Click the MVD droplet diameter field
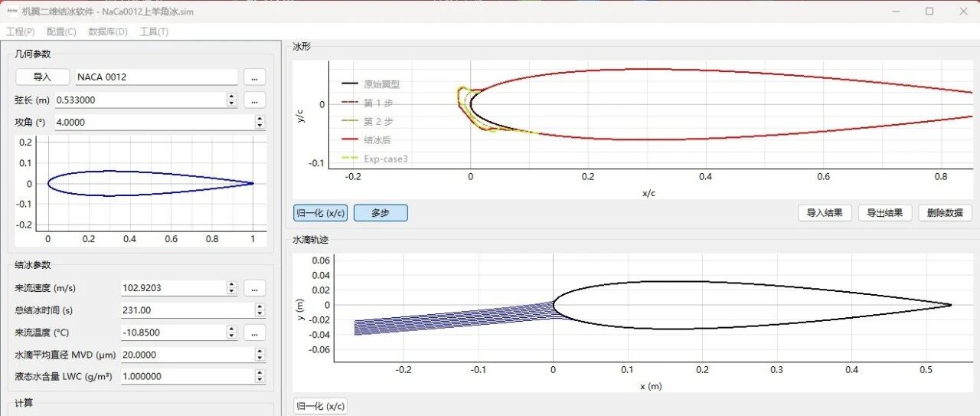 pyautogui.click(x=187, y=355)
